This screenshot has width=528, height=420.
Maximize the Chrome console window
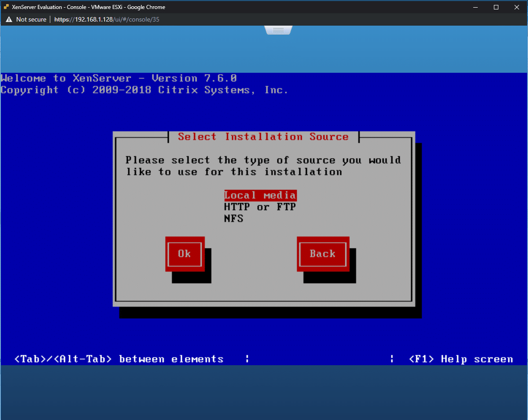(x=496, y=7)
